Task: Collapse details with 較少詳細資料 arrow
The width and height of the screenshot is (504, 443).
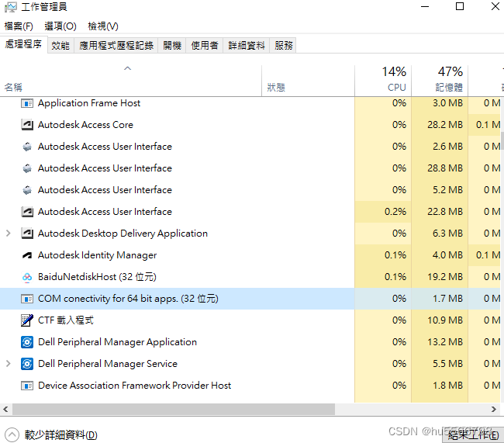Action: click(x=12, y=435)
